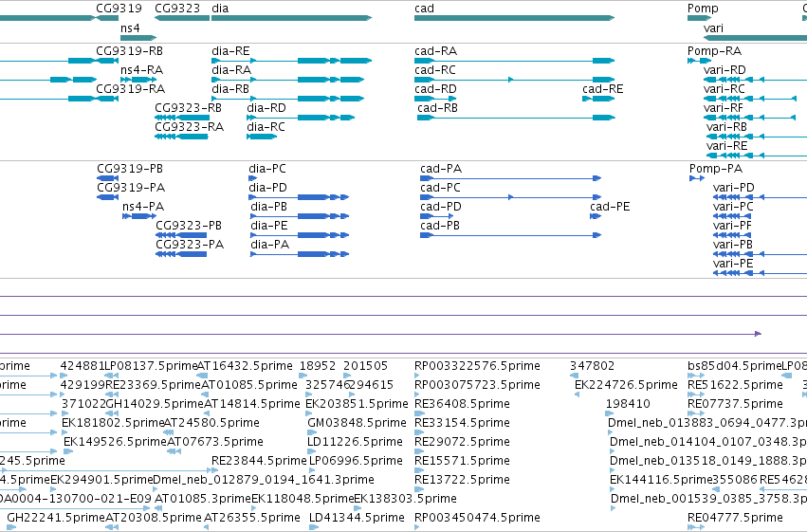Click the ns4 gene label

coord(130,28)
